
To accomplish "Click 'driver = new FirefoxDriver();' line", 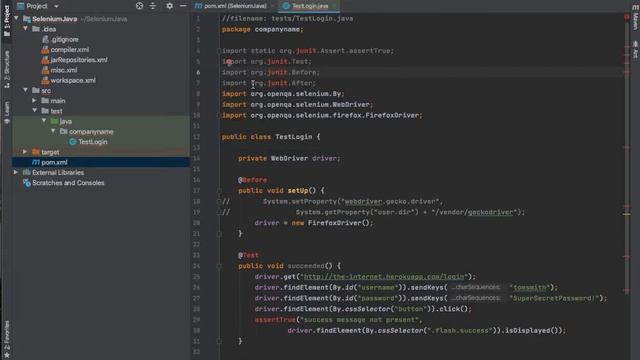I will (314, 223).
